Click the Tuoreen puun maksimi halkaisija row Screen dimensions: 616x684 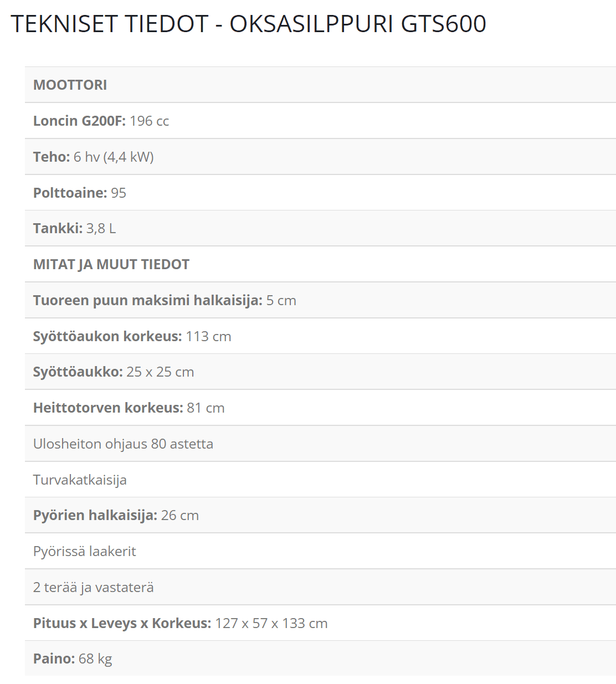(165, 300)
